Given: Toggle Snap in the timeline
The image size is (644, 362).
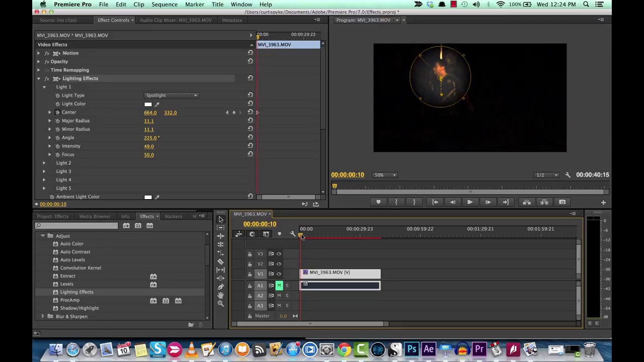Looking at the screenshot, I should click(x=252, y=234).
